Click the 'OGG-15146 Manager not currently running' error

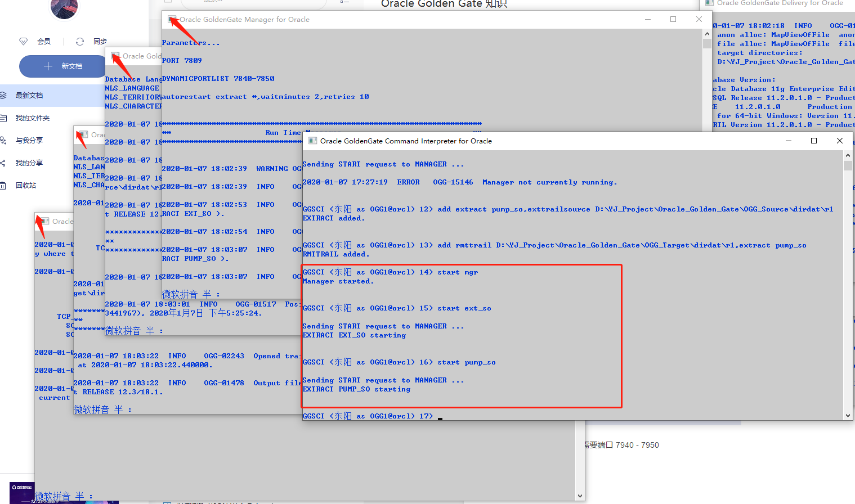coord(460,182)
